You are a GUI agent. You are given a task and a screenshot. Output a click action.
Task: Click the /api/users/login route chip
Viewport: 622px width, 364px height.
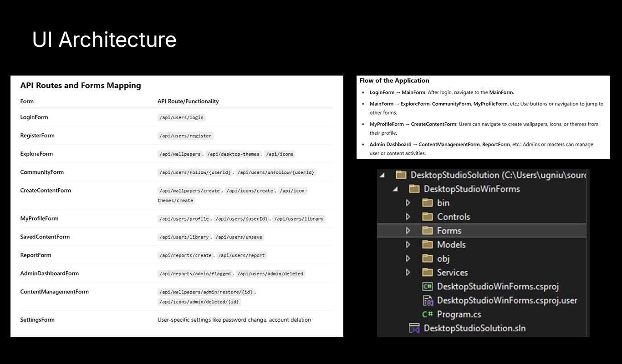click(x=181, y=117)
